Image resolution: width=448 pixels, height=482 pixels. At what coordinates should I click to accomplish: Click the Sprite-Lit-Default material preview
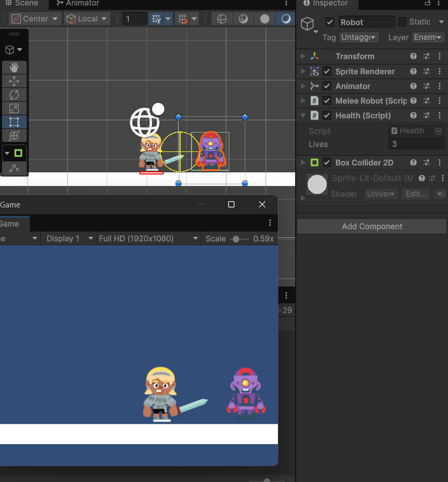(x=317, y=184)
